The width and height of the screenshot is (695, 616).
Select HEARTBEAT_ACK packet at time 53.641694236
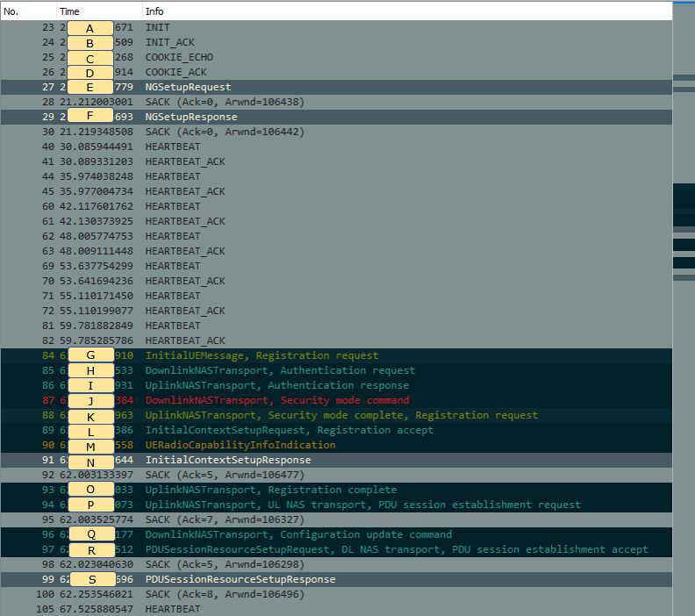tap(336, 282)
